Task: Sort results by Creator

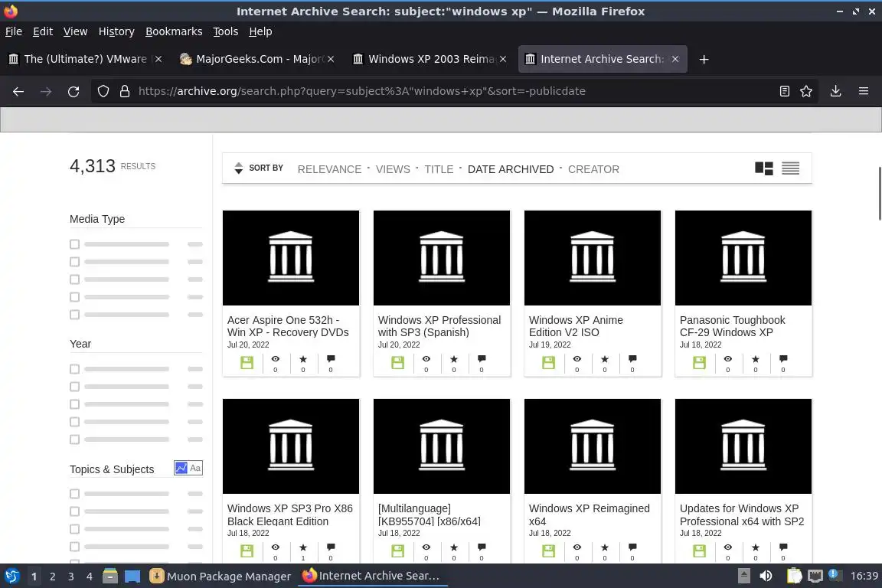Action: pos(593,169)
